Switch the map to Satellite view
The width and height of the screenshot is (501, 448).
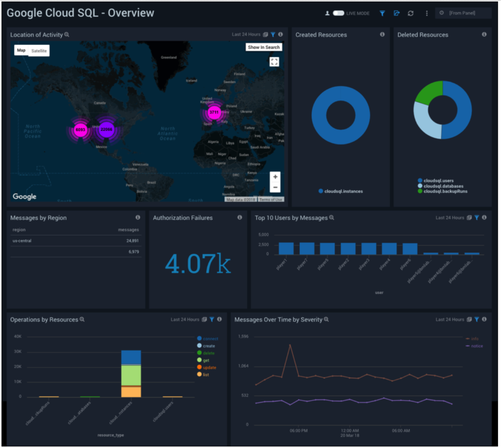click(x=39, y=50)
